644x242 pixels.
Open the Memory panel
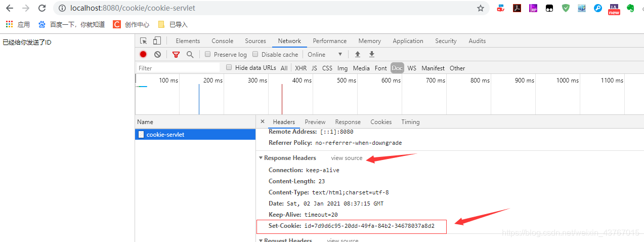tap(370, 41)
